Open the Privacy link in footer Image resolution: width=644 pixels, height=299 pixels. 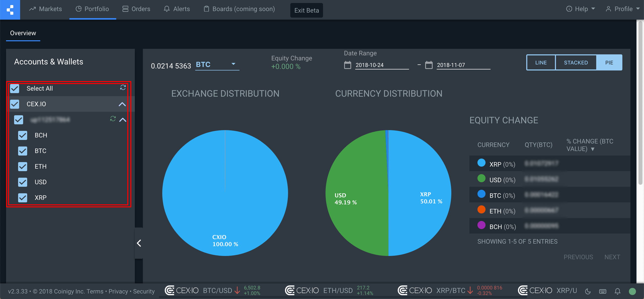pos(118,291)
